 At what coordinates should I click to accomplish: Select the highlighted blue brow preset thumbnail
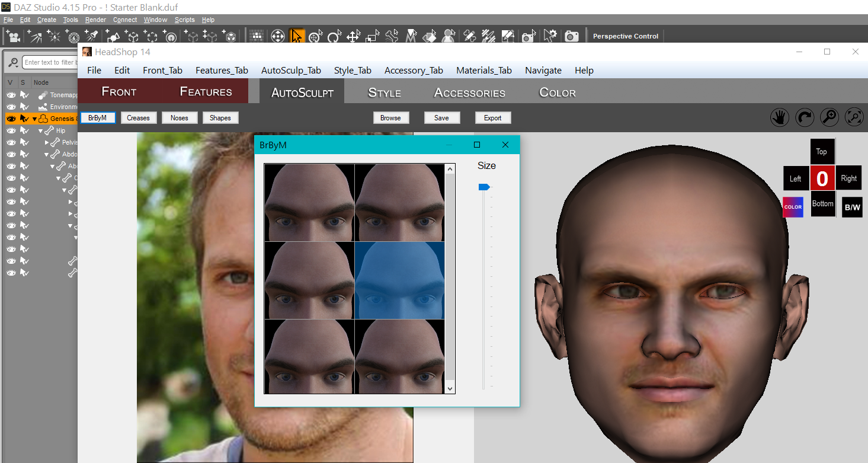coord(399,280)
